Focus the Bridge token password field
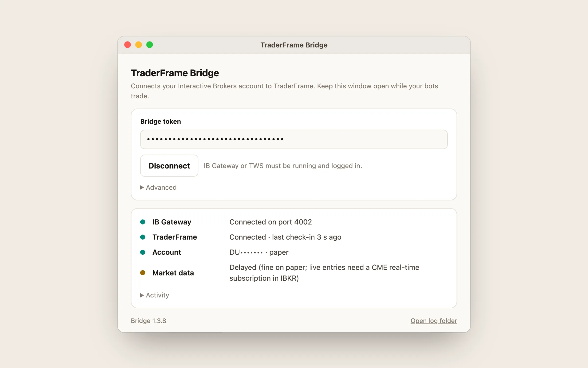This screenshot has width=588, height=368. point(294,139)
